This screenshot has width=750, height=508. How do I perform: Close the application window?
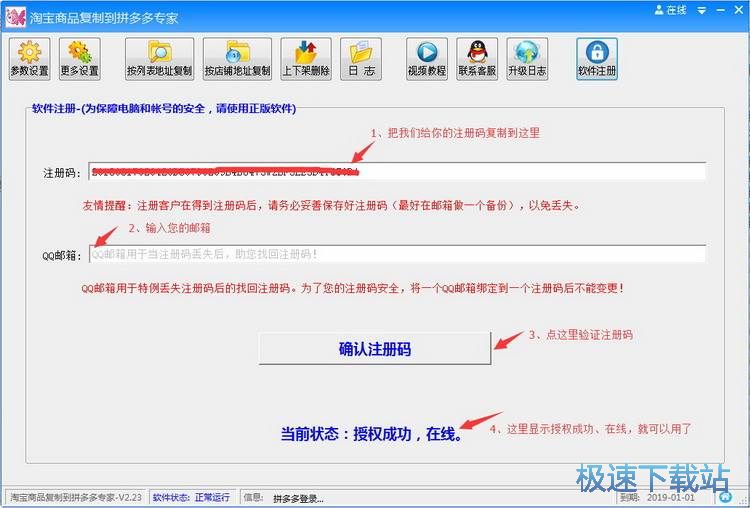coord(739,10)
